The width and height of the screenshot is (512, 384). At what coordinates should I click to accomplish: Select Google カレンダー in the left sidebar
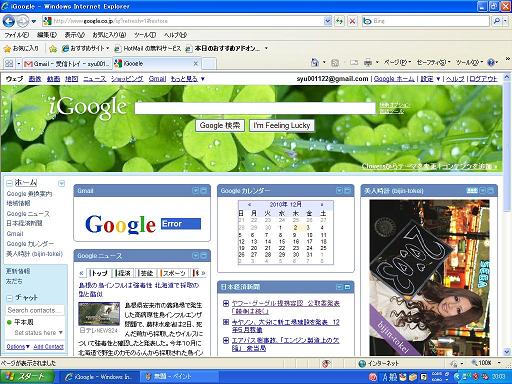[30, 244]
